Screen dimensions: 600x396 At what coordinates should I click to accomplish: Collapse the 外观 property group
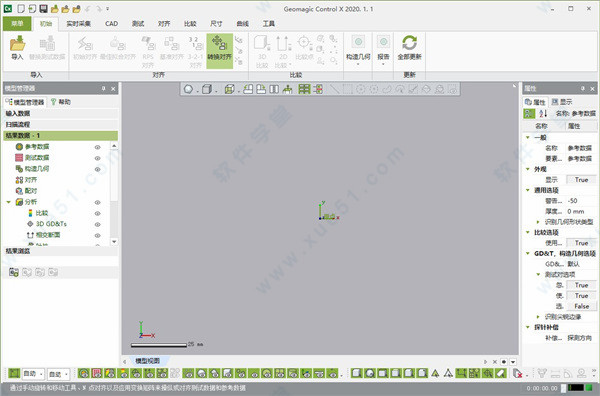point(528,169)
